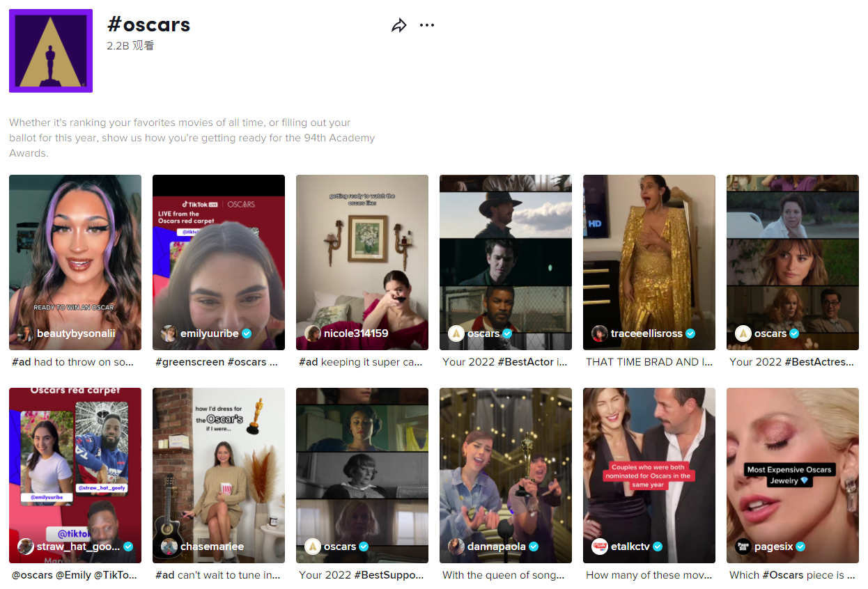Click caption 'How many of these mov...'
This screenshot has width=868, height=589.
[649, 575]
